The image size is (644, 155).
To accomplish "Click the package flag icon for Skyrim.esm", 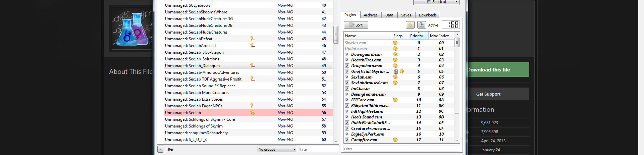I will point(395,43).
